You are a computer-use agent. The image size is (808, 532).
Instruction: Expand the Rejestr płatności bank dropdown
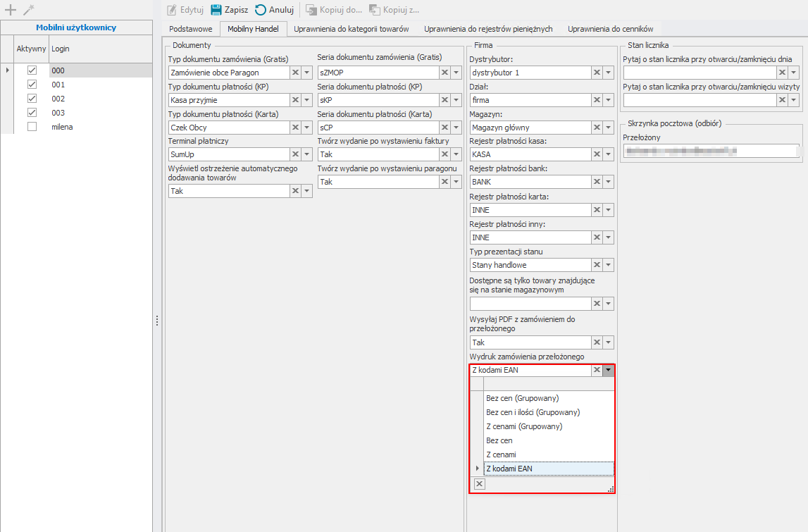point(609,183)
